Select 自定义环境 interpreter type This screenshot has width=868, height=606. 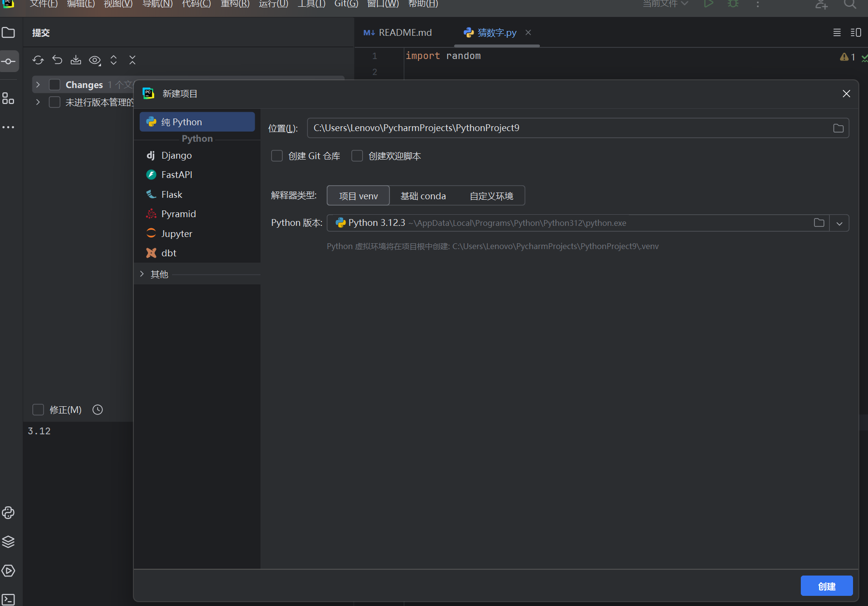(x=491, y=196)
